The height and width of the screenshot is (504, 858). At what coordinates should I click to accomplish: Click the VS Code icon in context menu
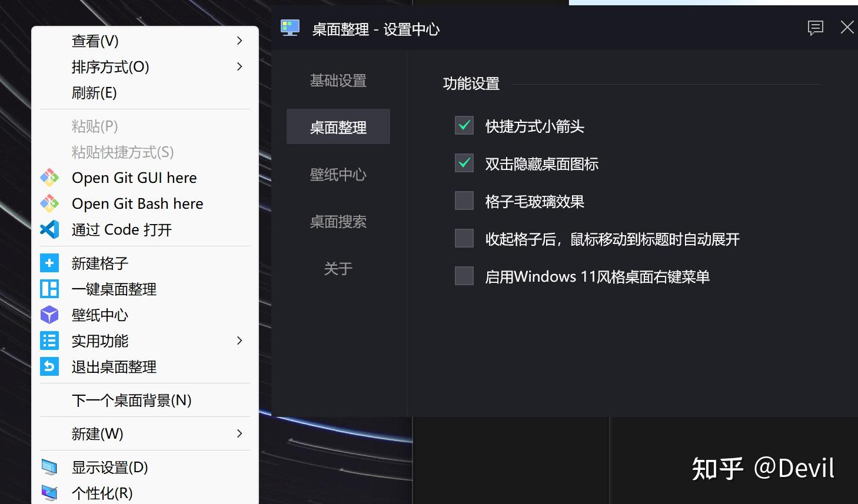pyautogui.click(x=49, y=229)
